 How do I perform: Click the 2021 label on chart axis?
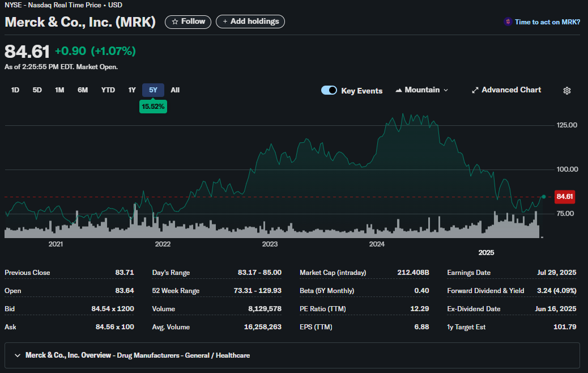click(x=56, y=244)
